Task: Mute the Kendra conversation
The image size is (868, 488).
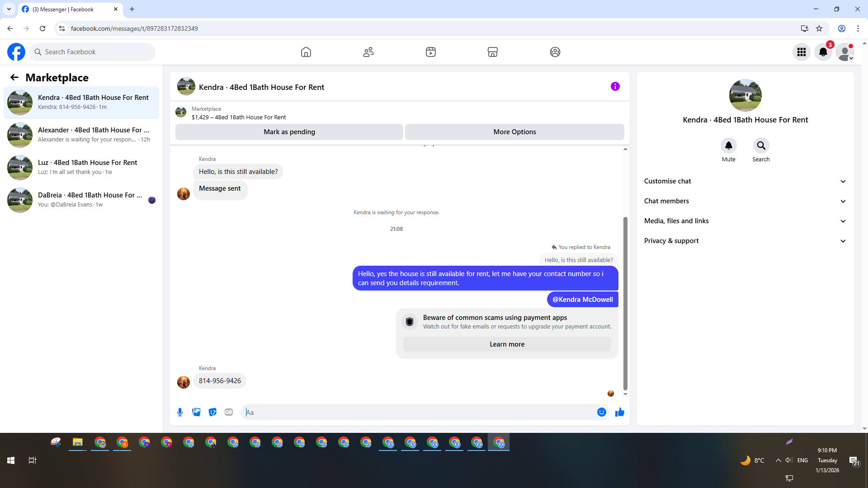Action: pos(728,145)
